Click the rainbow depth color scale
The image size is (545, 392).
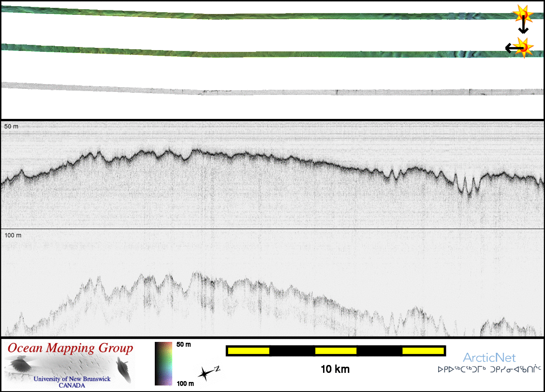click(x=163, y=364)
